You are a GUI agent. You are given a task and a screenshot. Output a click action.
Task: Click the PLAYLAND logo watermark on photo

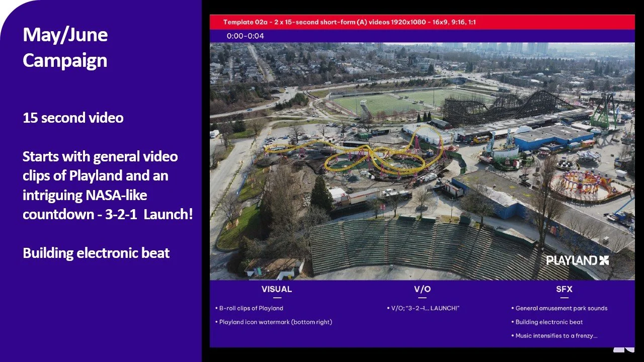point(578,260)
